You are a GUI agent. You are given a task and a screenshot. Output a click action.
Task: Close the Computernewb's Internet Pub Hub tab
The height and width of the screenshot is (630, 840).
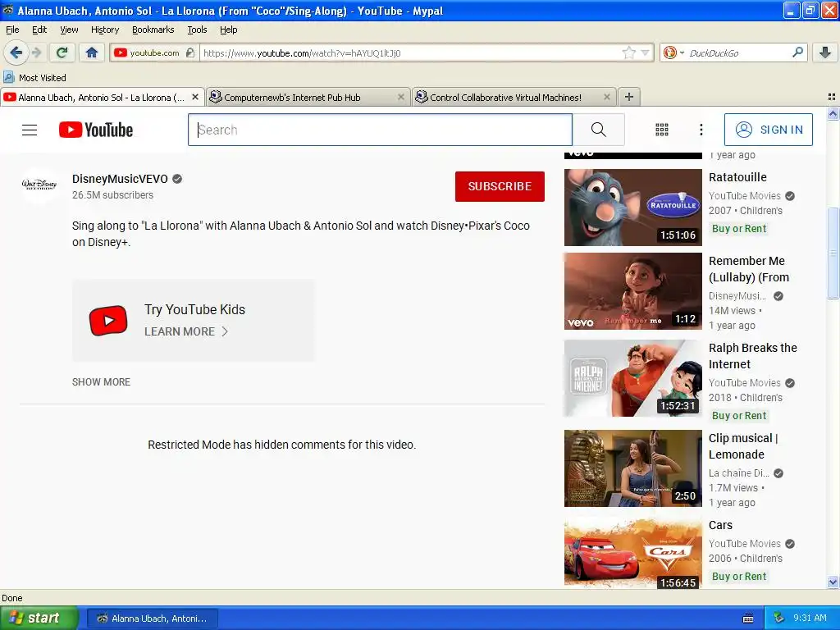[x=400, y=97]
